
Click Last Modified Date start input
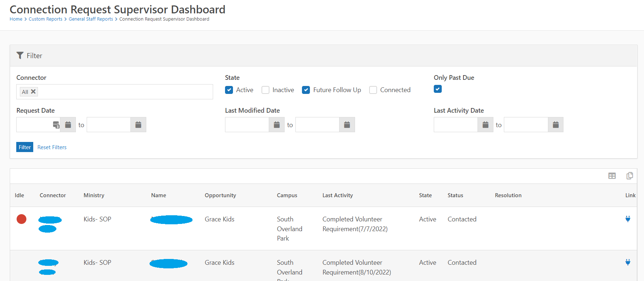(247, 125)
